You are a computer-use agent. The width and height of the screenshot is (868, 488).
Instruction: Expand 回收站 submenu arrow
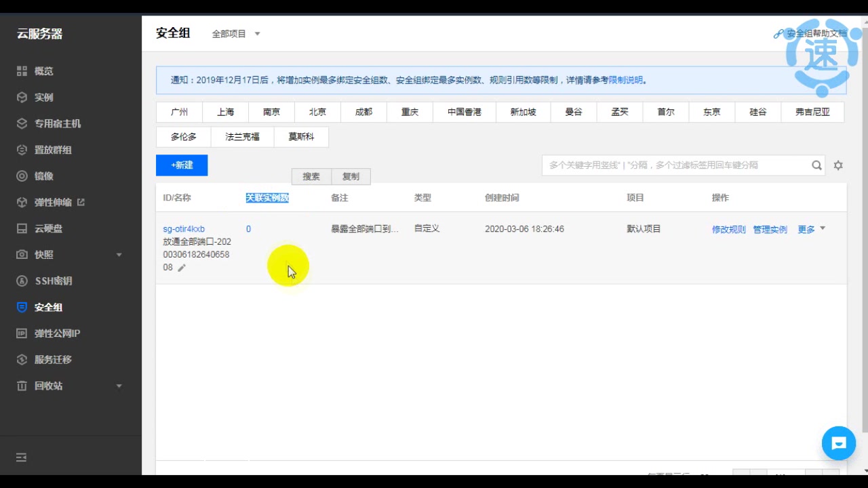tap(119, 386)
